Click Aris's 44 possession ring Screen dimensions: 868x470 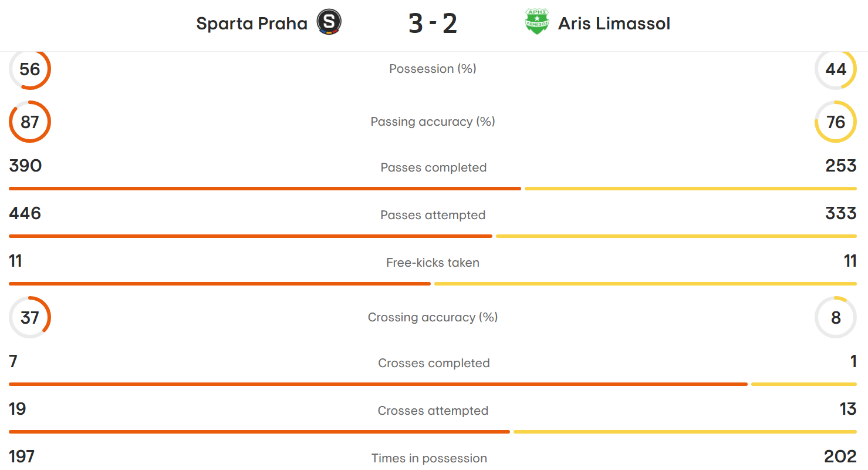[x=836, y=69]
